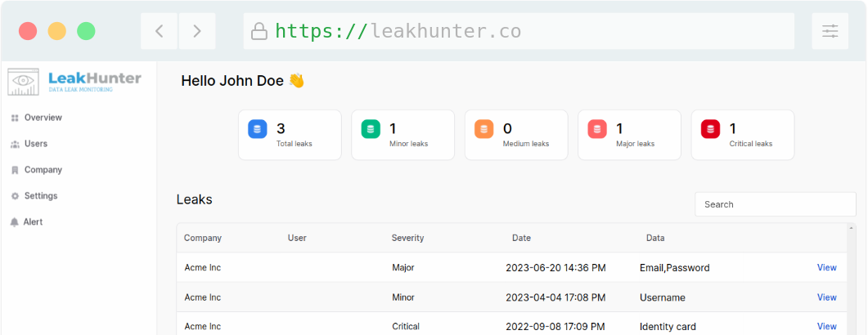View the Minor Username leak details
The image size is (868, 335).
click(826, 297)
